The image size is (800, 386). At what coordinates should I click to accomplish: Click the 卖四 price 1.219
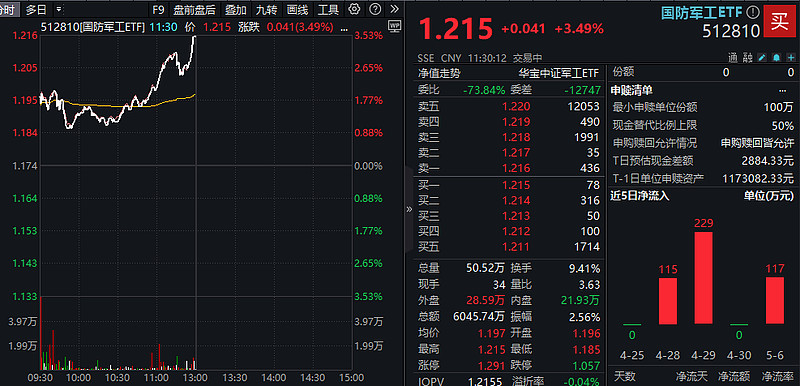coord(516,122)
